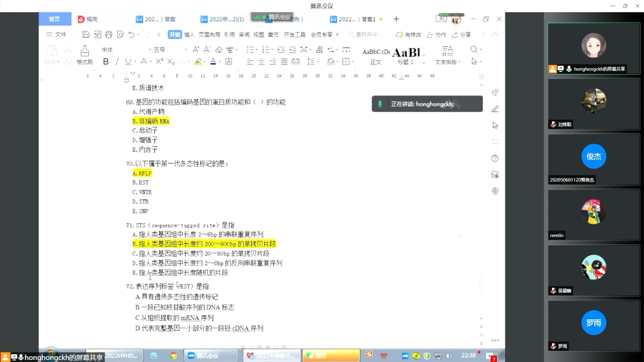Align text right

coord(273,61)
